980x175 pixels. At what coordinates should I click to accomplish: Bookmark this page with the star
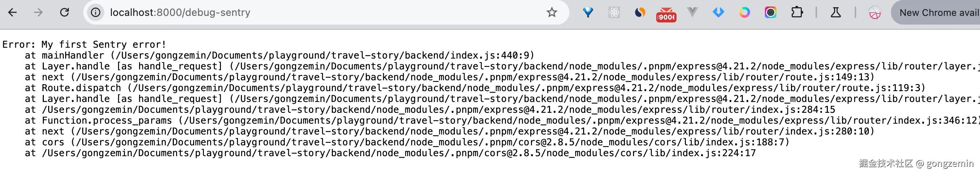tap(552, 13)
